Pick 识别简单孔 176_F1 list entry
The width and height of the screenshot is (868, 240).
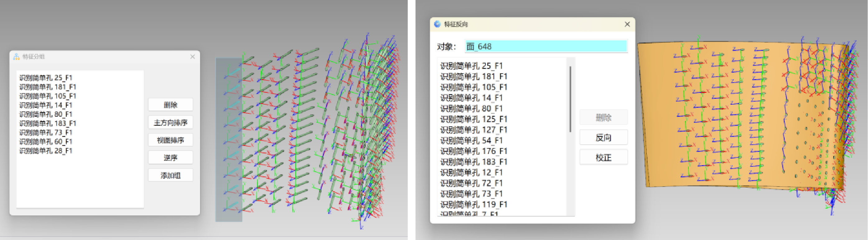(x=473, y=151)
